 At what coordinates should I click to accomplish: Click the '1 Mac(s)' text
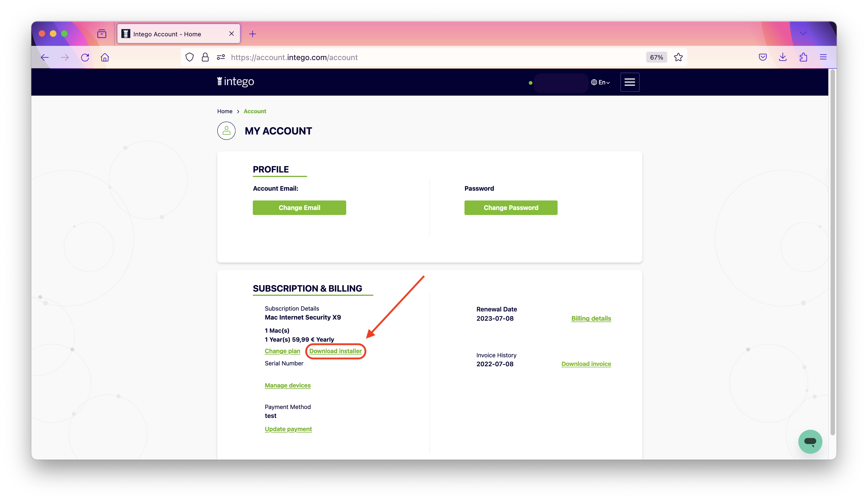pos(277,331)
